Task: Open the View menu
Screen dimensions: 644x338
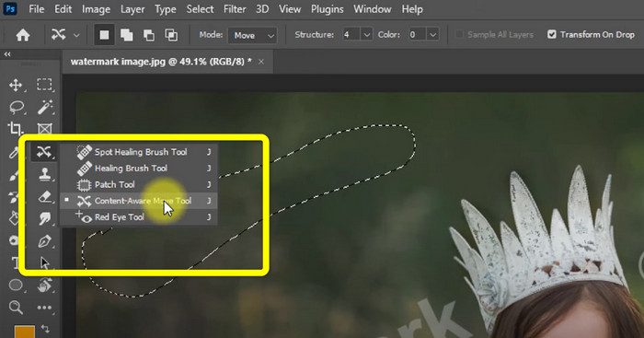Action: pos(290,9)
